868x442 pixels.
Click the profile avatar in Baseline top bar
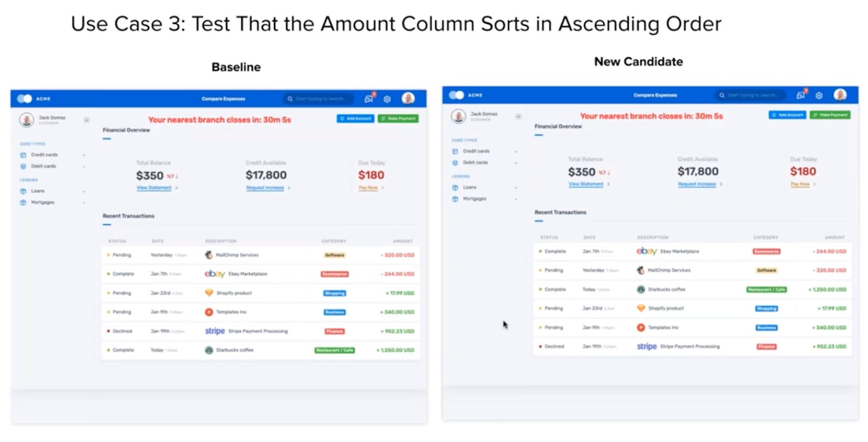pyautogui.click(x=408, y=98)
